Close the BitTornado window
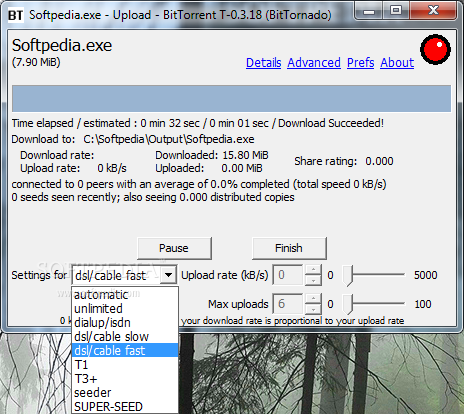The image size is (464, 414). pyautogui.click(x=433, y=11)
